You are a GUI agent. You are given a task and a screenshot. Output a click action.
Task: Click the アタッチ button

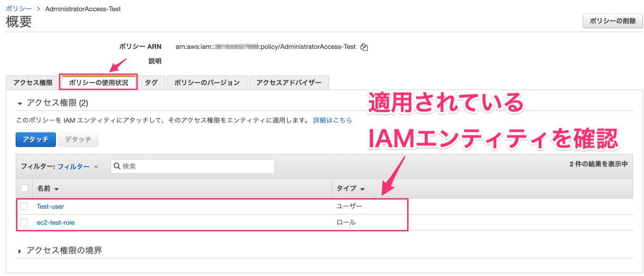[35, 139]
